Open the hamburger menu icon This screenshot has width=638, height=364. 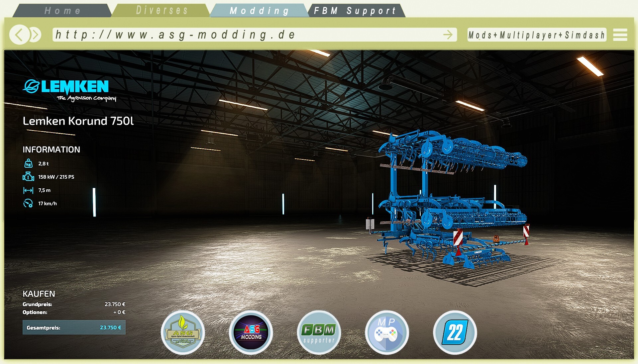[x=620, y=35]
